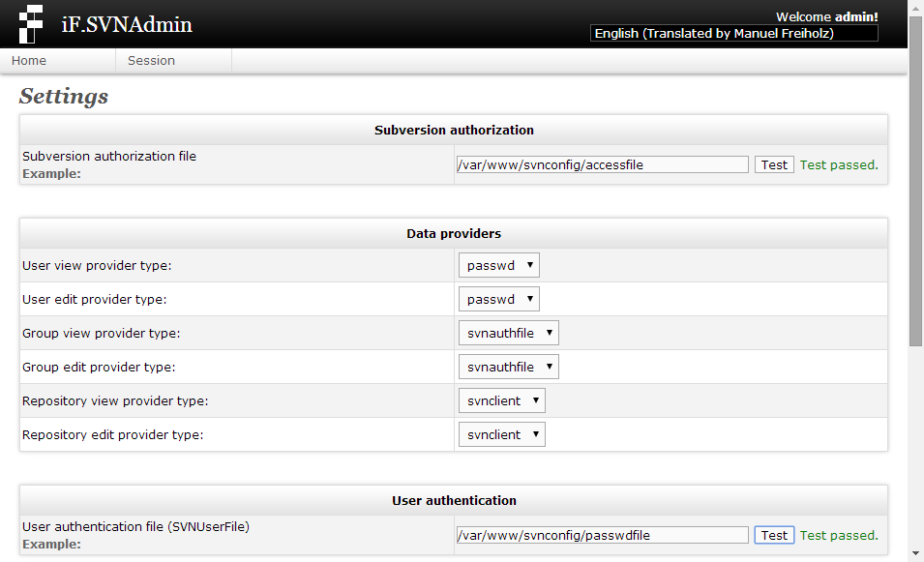Screen dimensions: 924x562
Task: Test the user authentication file
Action: click(774, 536)
